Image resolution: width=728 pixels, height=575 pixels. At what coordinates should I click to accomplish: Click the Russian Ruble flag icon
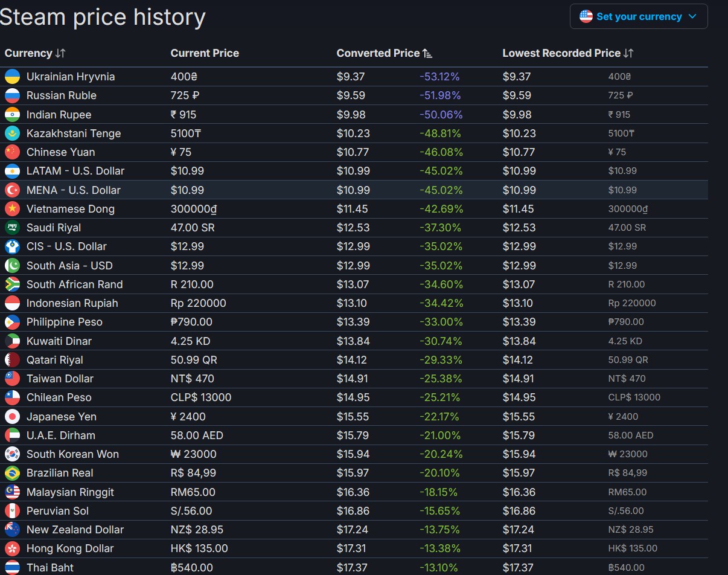[x=12, y=95]
